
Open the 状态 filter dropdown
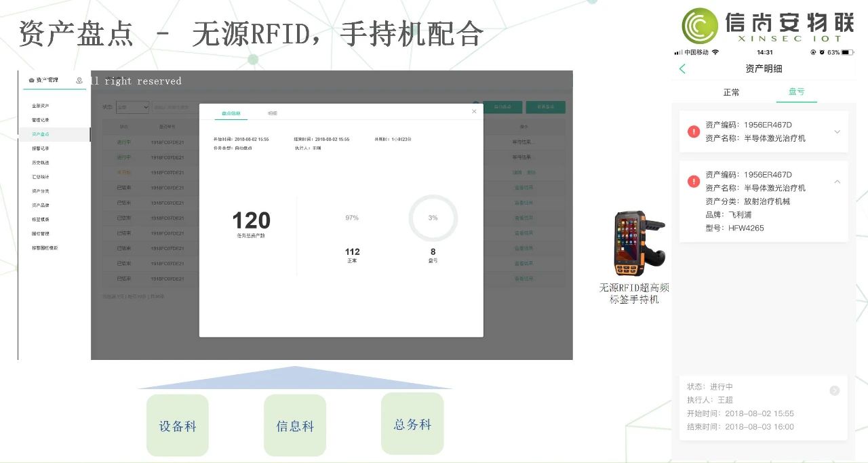click(x=132, y=107)
